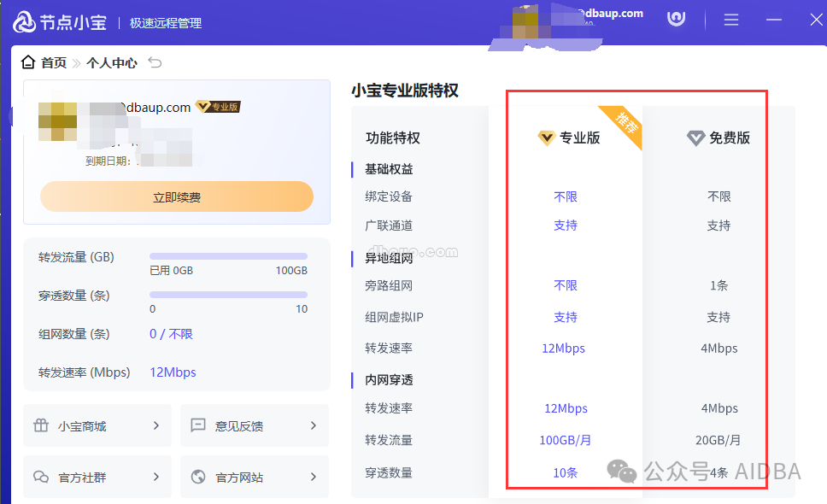Click the 极速远程管理 title text
Screen dimensions: 827x504
[x=166, y=23]
